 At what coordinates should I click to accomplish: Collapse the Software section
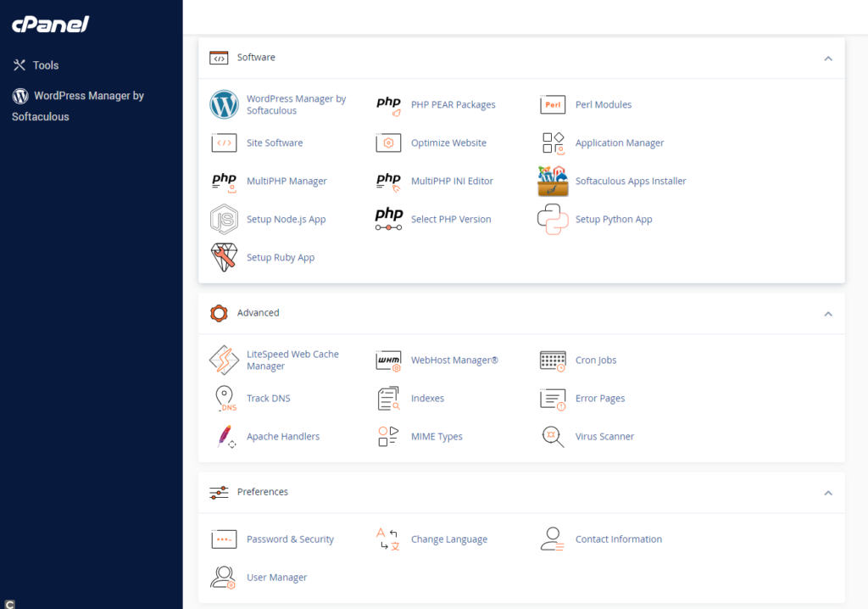pos(828,59)
